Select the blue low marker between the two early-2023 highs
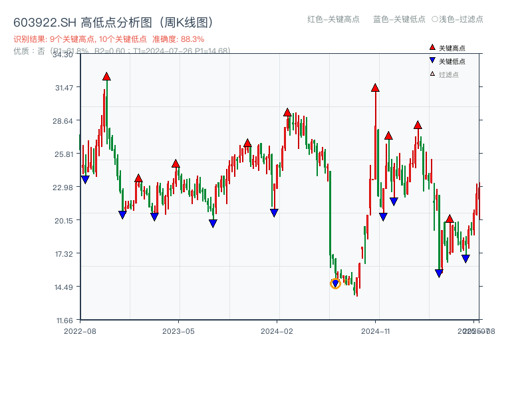The image size is (532, 399). point(154,217)
